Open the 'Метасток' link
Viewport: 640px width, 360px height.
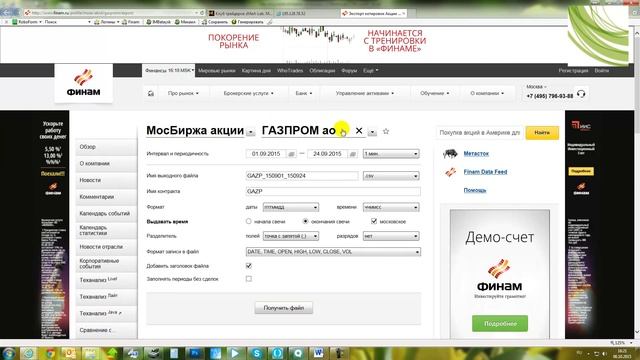(476, 153)
